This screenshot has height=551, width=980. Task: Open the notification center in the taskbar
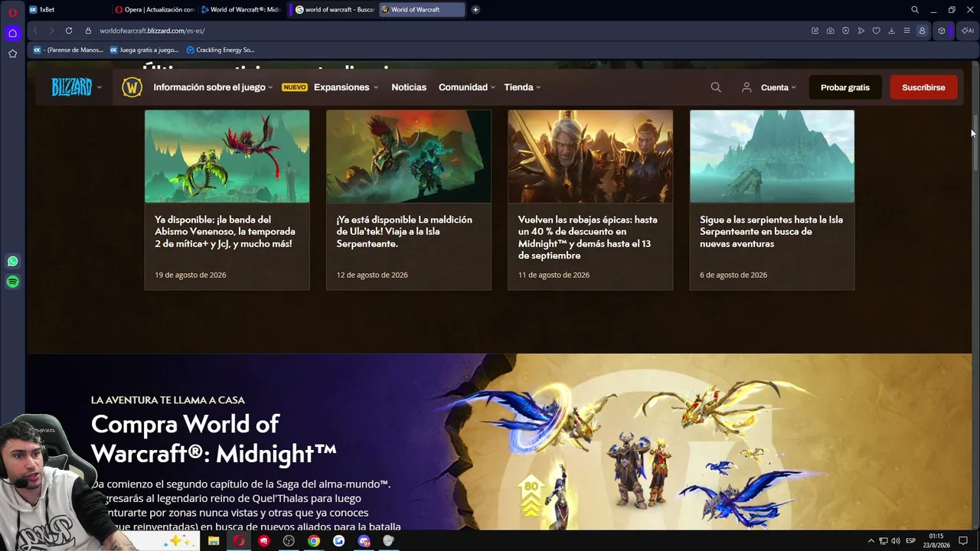point(963,541)
